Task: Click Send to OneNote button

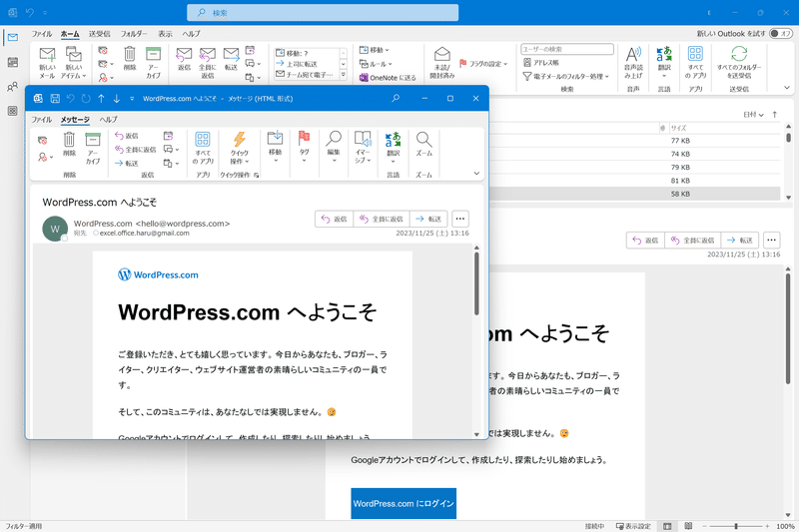Action: (388, 78)
